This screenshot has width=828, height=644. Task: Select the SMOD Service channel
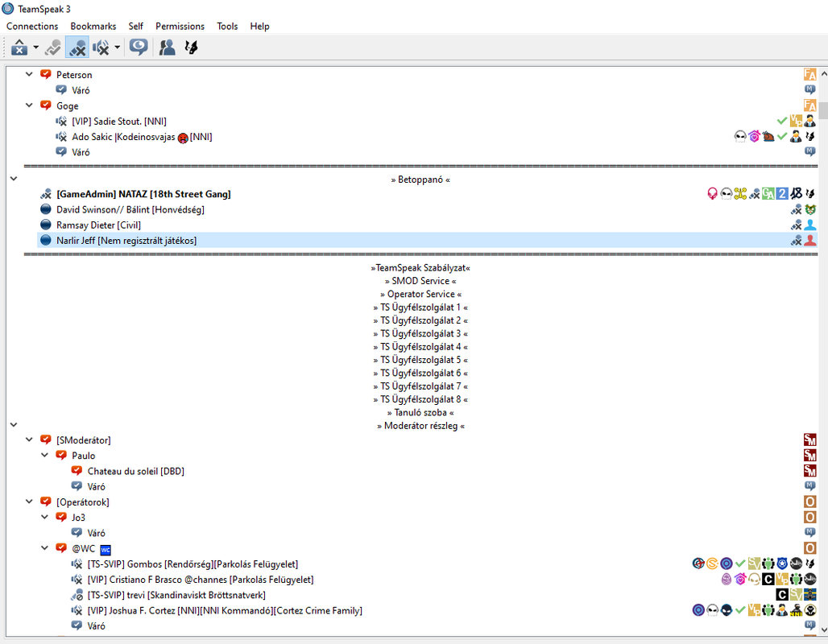click(420, 281)
